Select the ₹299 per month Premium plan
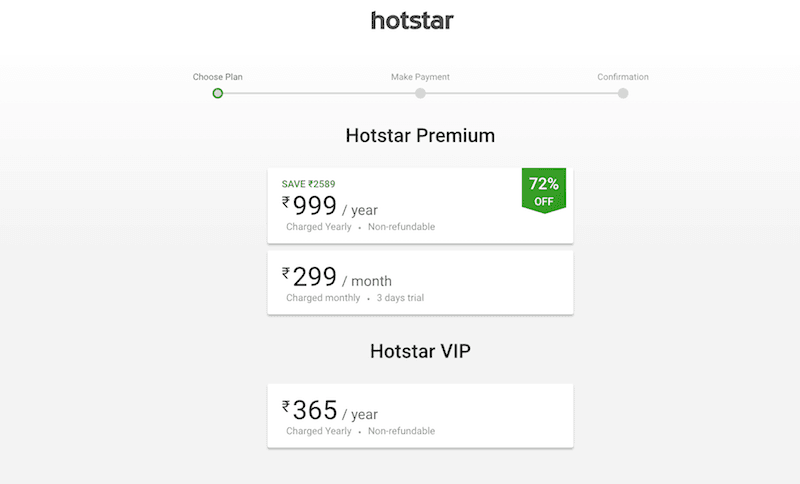Viewport: 800px width, 484px height. tap(420, 283)
